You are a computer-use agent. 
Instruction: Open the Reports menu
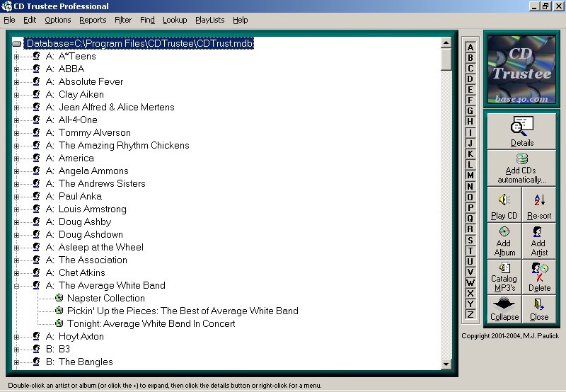tap(93, 20)
